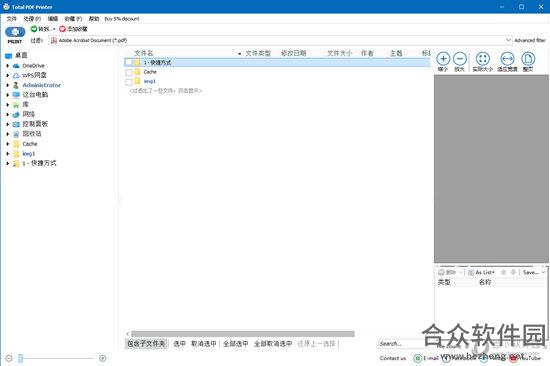Image resolution: width=550 pixels, height=366 pixels.
Task: Select the Administrator user icon in tree
Action: coord(16,85)
